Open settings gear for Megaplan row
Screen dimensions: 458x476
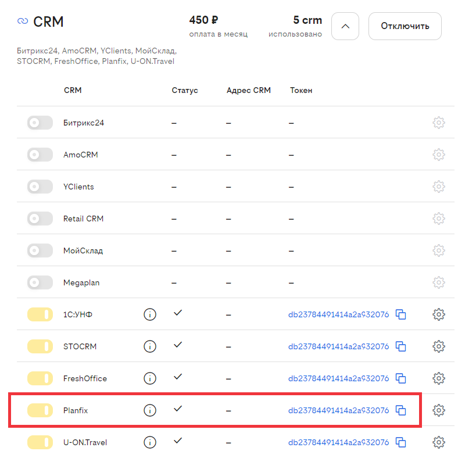(439, 282)
